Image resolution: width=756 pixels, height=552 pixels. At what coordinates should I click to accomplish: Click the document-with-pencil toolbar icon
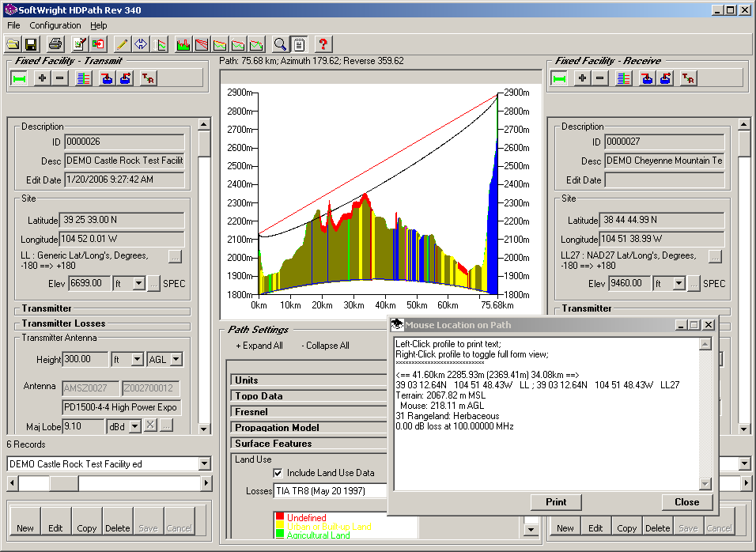pyautogui.click(x=80, y=44)
